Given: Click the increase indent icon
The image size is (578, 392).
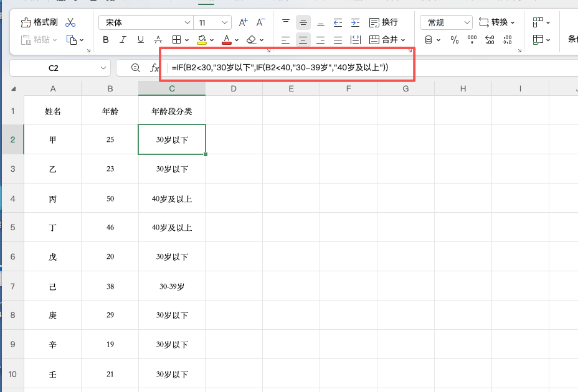Looking at the screenshot, I should pyautogui.click(x=355, y=22).
